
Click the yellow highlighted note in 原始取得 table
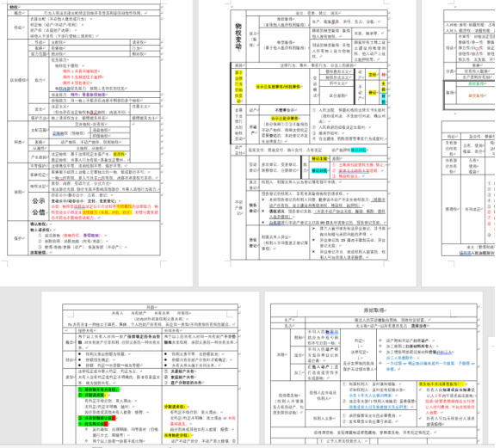(441, 384)
